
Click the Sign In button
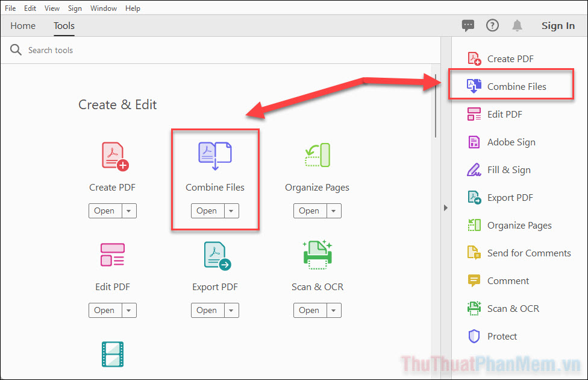[x=558, y=25]
